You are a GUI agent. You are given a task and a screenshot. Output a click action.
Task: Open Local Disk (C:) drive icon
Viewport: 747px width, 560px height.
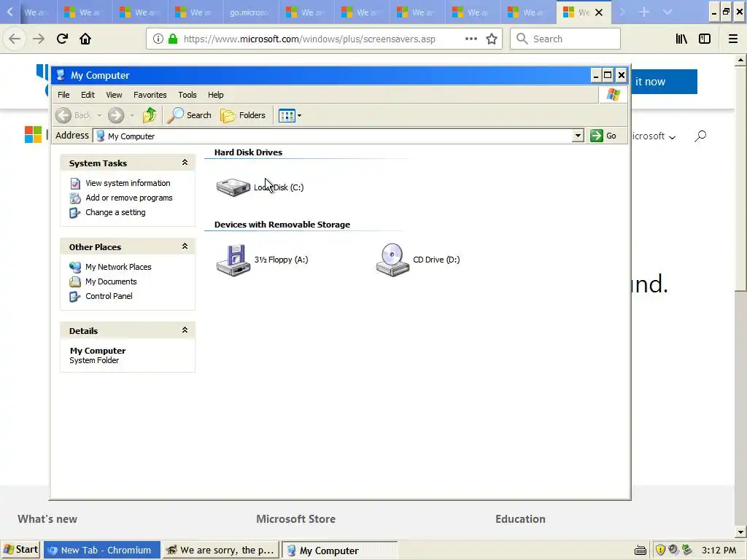coord(233,187)
